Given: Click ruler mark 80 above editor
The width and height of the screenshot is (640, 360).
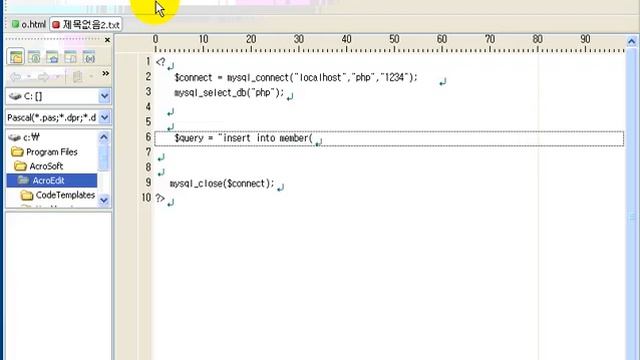Looking at the screenshot, I should [538, 39].
